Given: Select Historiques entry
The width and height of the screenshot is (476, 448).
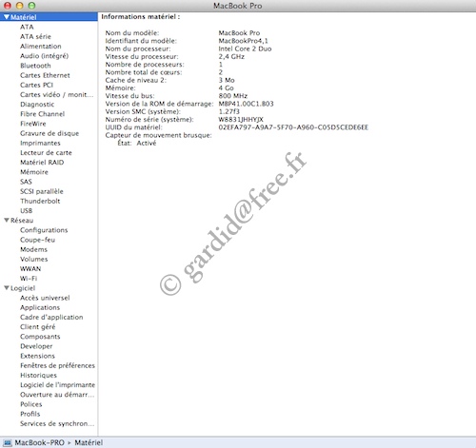Looking at the screenshot, I should [38, 375].
